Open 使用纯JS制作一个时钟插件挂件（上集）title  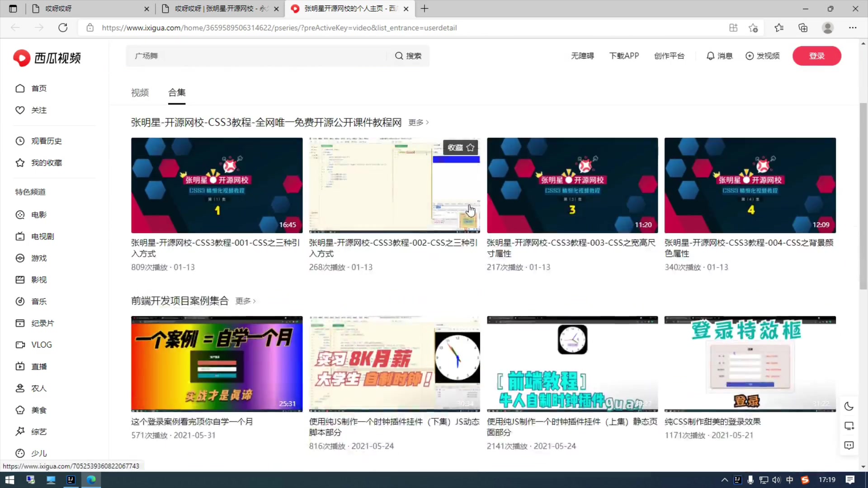[x=572, y=427]
